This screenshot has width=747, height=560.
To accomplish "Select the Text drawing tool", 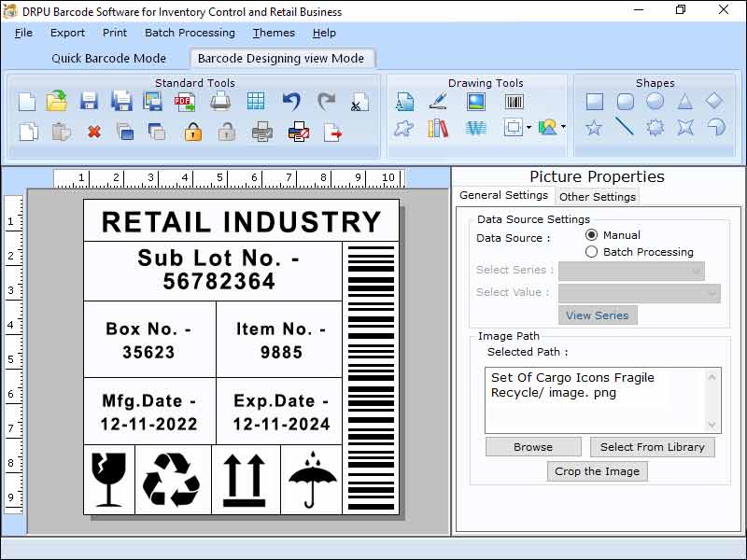I will click(x=405, y=102).
